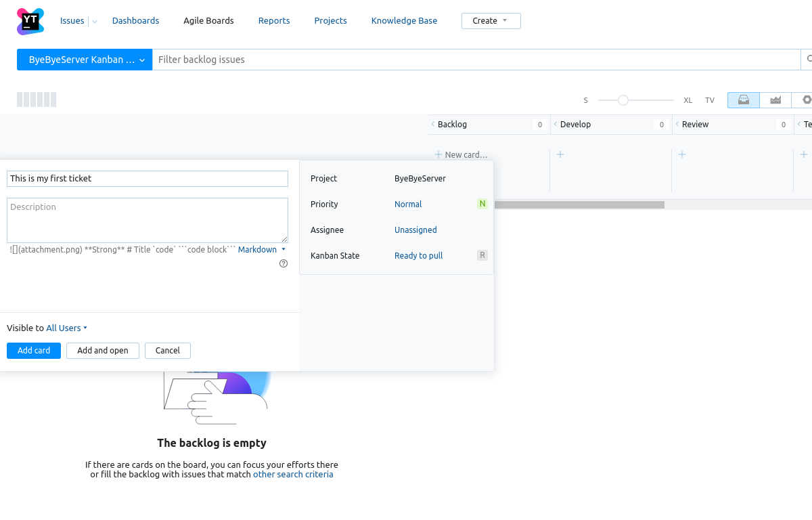Add a card via plus in Review column

pos(682,154)
